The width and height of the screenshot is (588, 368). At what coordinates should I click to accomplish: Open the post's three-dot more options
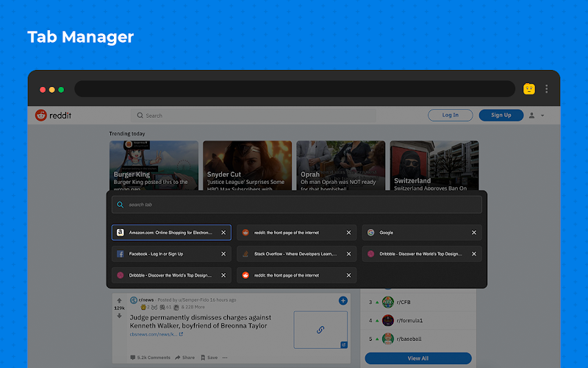point(225,358)
